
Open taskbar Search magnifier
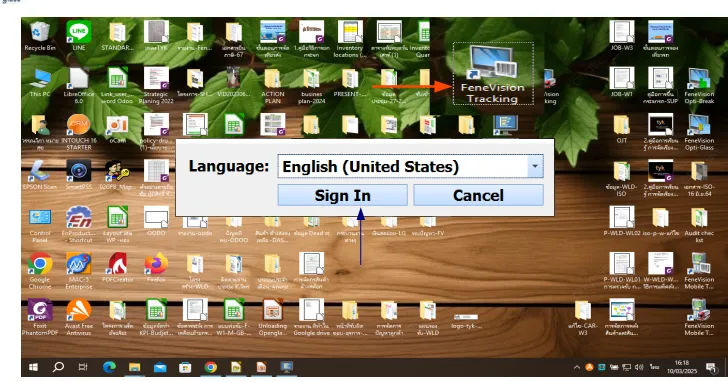pyautogui.click(x=58, y=368)
